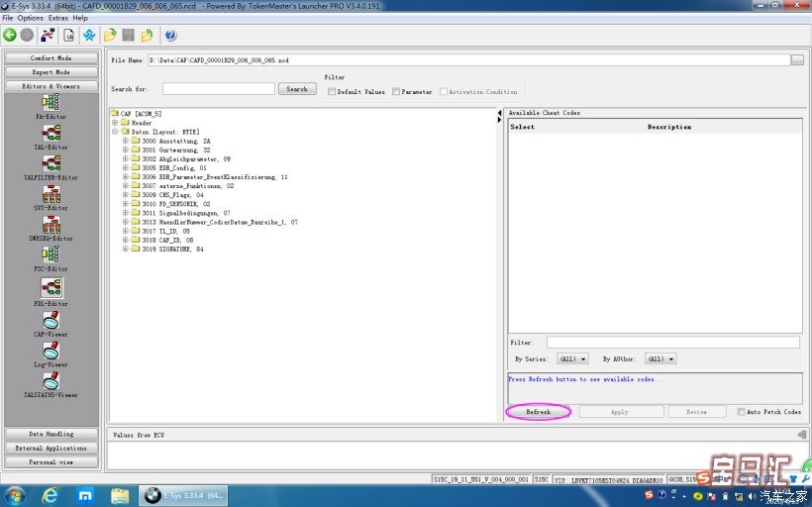Select the 3006 EDR_Parameter_EventKlassifizierung row
This screenshot has height=507, width=812.
pyautogui.click(x=209, y=177)
